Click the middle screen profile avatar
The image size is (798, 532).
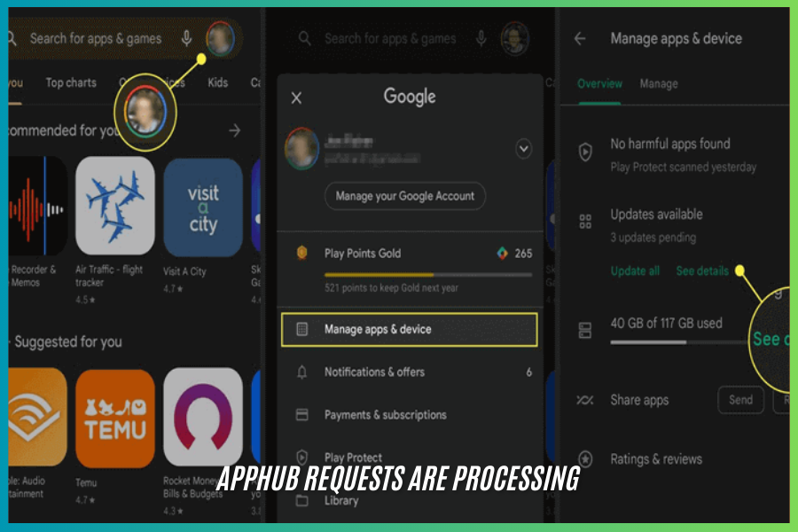[x=515, y=39]
